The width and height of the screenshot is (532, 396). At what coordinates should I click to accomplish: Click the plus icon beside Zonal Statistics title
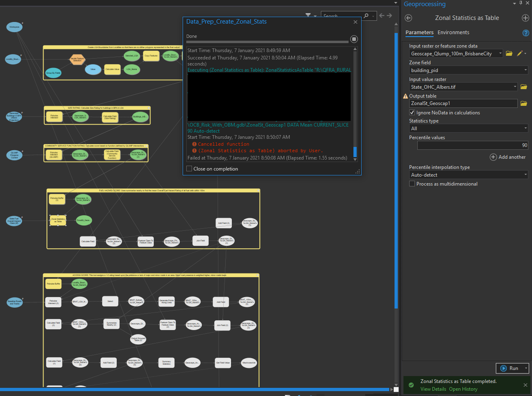click(x=525, y=18)
